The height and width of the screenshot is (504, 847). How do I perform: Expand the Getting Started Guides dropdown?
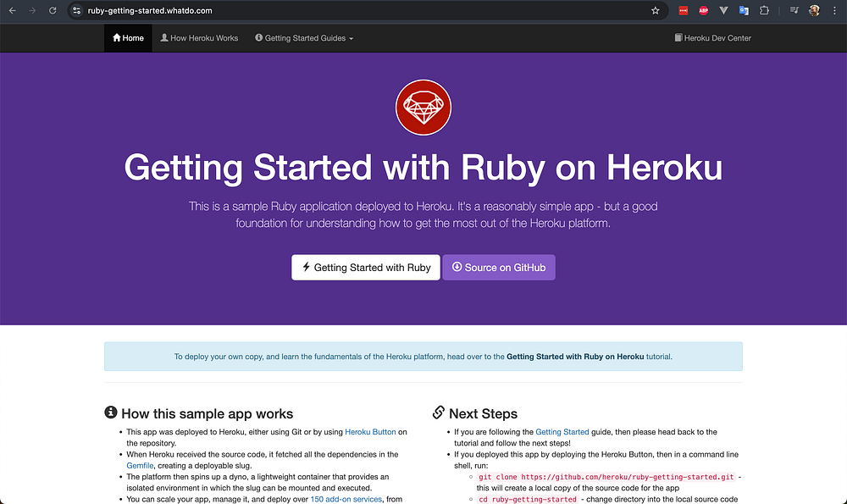click(304, 38)
